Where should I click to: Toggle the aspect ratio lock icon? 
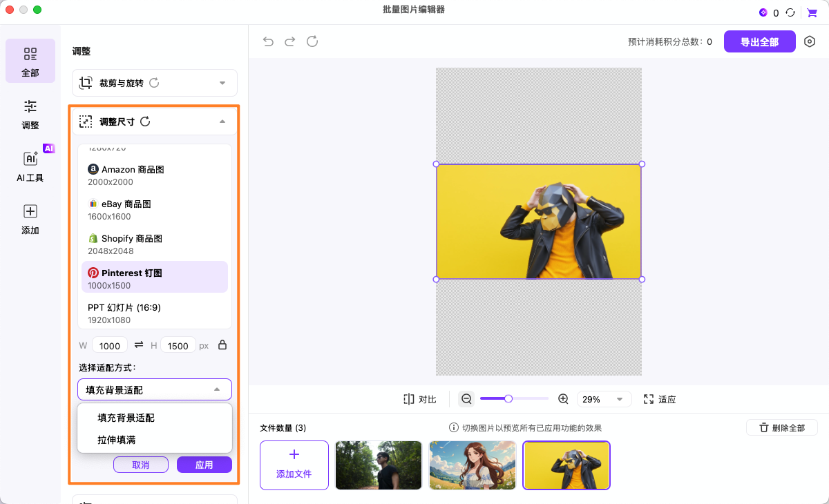pos(222,345)
